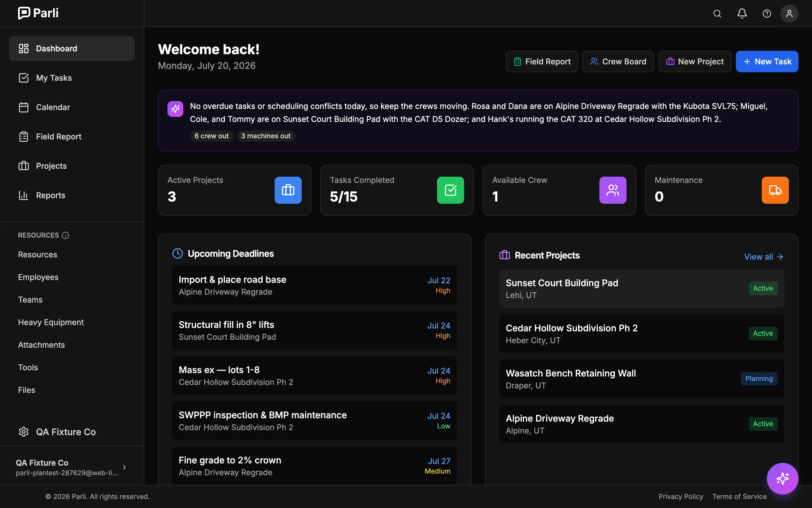Image resolution: width=812 pixels, height=508 pixels.
Task: Click the Active Projects briefcase icon
Action: 288,190
